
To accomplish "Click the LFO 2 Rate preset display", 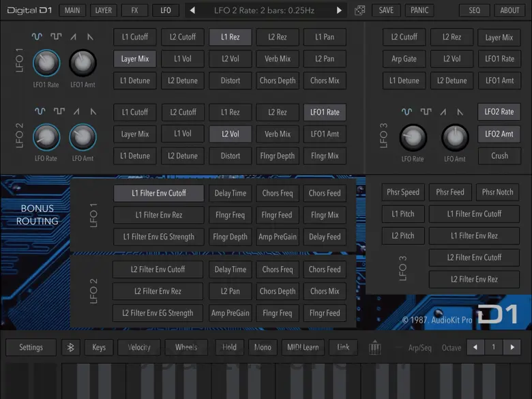I will (265, 10).
